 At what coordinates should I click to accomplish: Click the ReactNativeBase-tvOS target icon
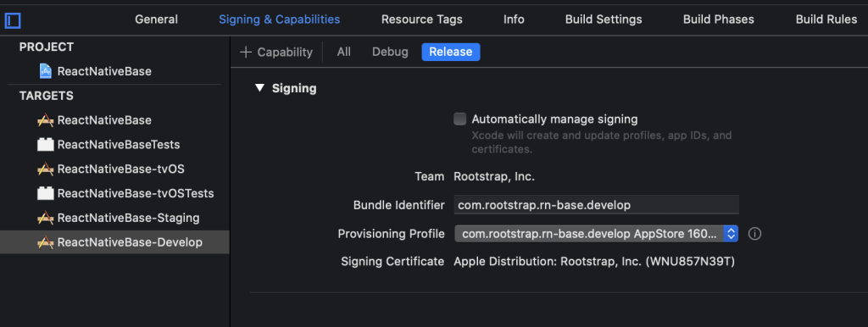point(46,169)
